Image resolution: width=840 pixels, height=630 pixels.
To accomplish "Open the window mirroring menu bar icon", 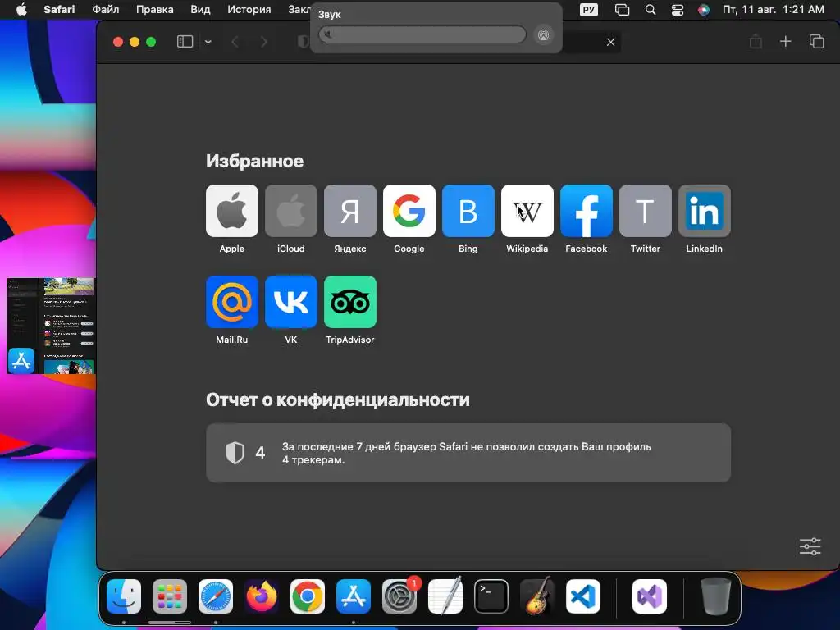I will coord(622,10).
